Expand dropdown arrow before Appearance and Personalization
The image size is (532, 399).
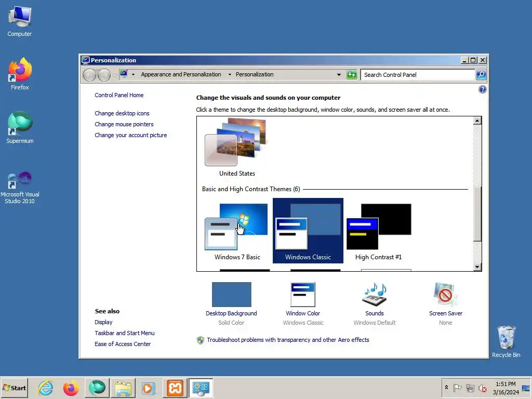coord(133,75)
